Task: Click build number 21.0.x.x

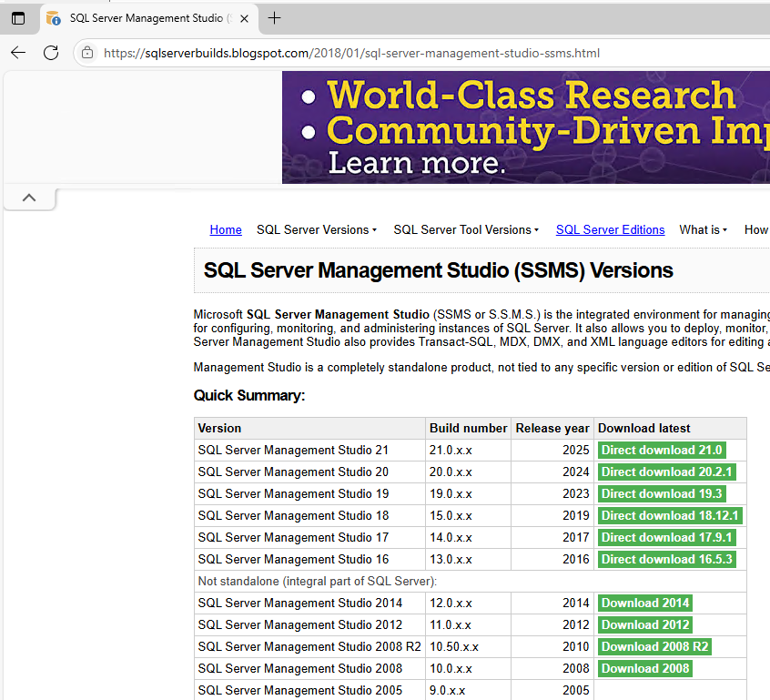Action: pyautogui.click(x=468, y=450)
